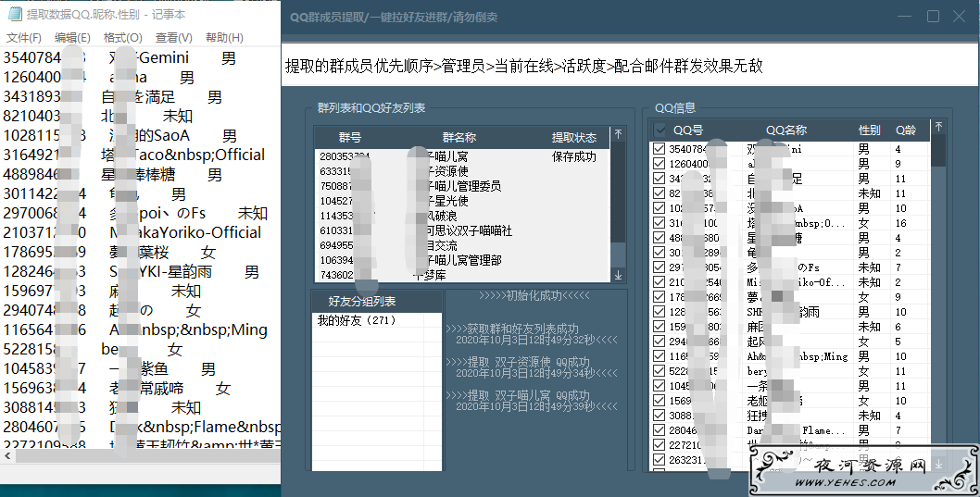Image resolution: width=980 pixels, height=497 pixels.
Task: Click the group list scroll-down arrow
Action: tap(618, 275)
